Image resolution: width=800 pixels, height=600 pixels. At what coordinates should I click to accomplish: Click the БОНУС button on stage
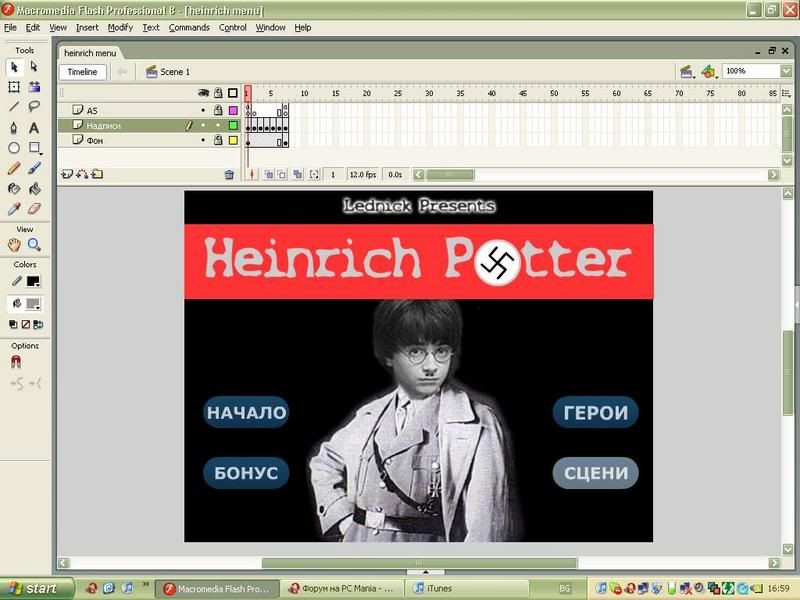tap(246, 473)
